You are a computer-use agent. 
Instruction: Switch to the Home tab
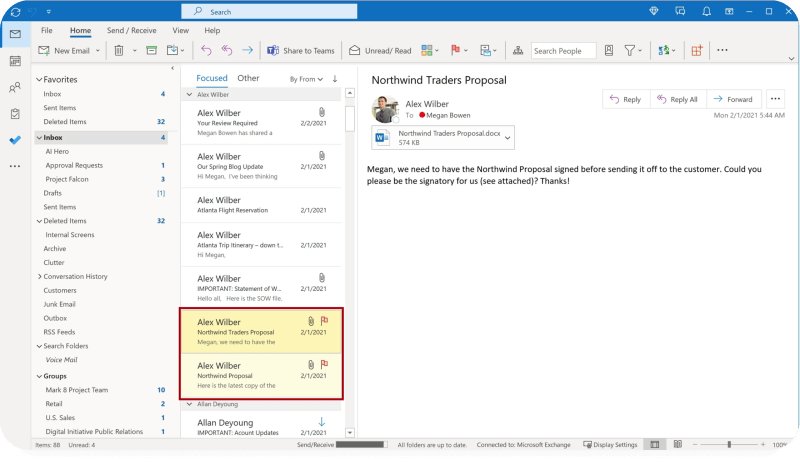81,31
